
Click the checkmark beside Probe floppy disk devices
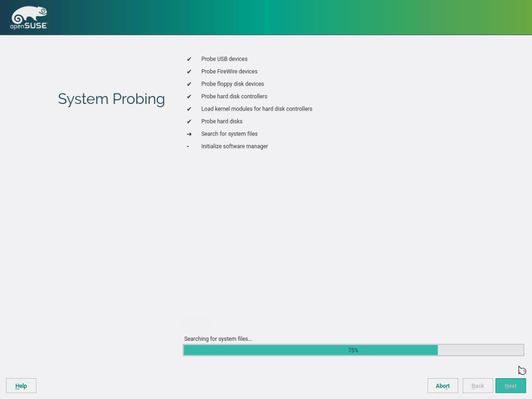point(189,84)
